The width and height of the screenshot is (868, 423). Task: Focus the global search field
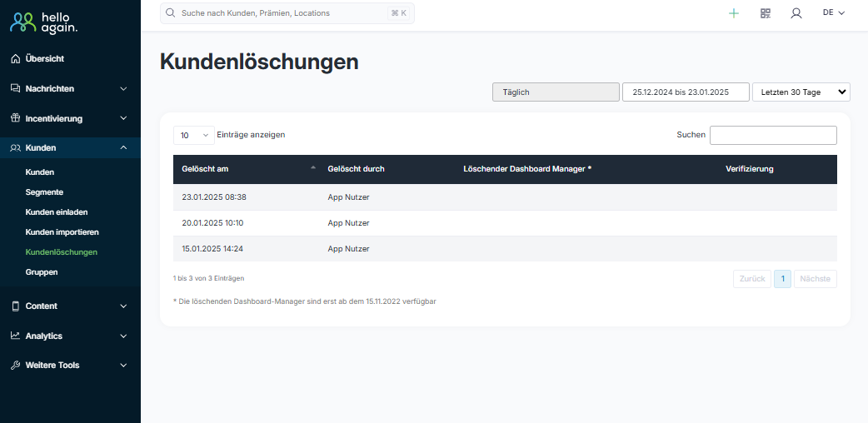point(287,12)
